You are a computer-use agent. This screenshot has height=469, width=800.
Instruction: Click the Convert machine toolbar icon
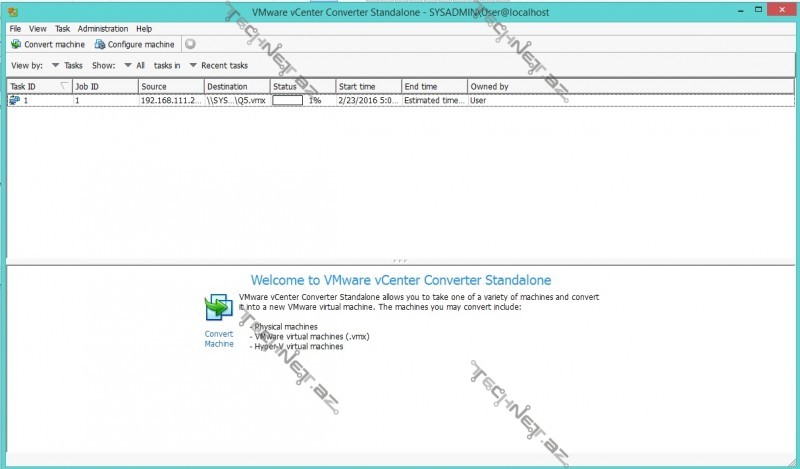click(16, 44)
